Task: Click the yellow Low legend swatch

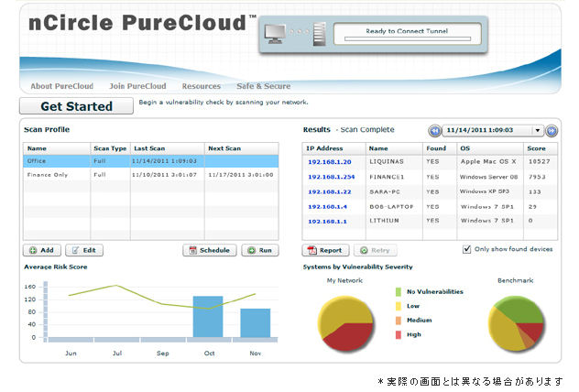Action: tap(398, 306)
